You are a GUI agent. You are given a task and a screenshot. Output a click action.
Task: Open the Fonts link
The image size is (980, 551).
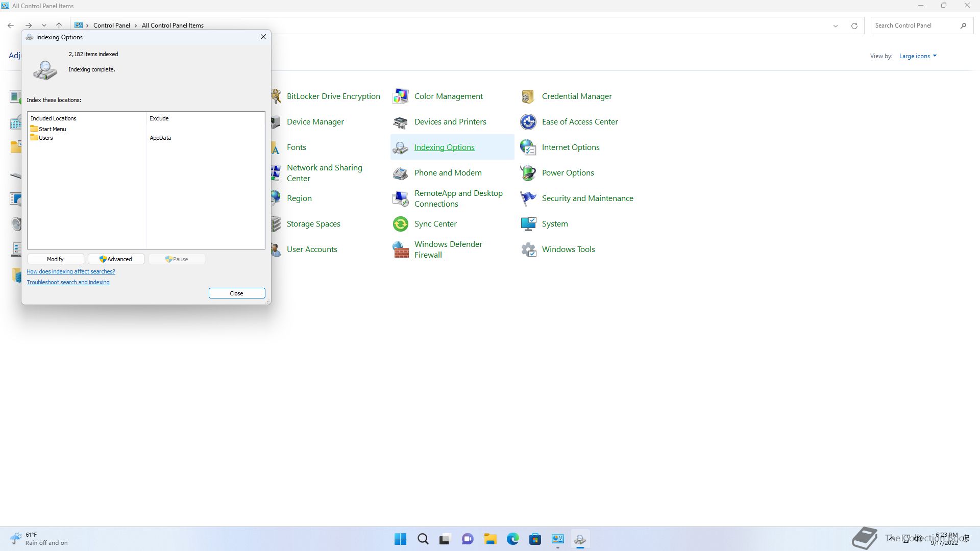(297, 147)
